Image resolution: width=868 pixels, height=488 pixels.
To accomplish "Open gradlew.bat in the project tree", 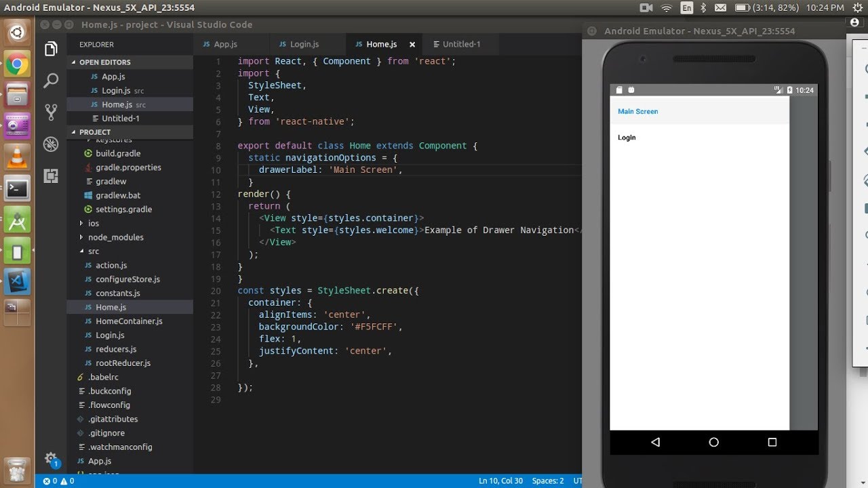I will [x=130, y=195].
